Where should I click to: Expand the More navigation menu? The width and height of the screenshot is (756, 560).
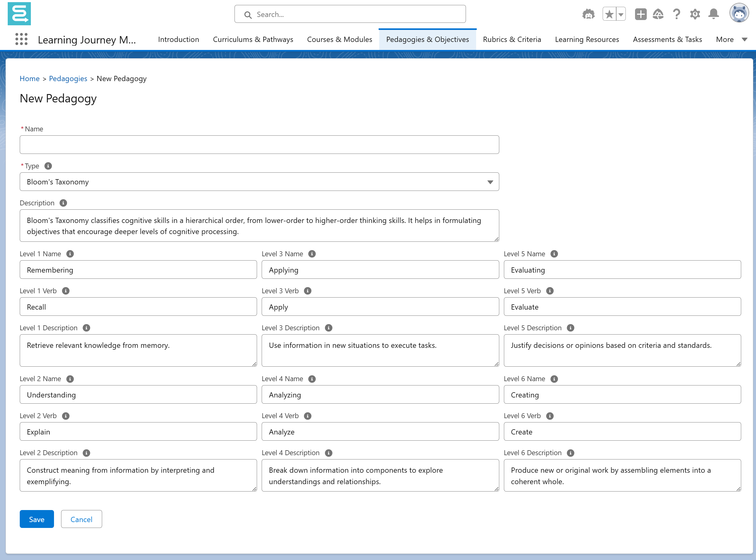point(731,40)
